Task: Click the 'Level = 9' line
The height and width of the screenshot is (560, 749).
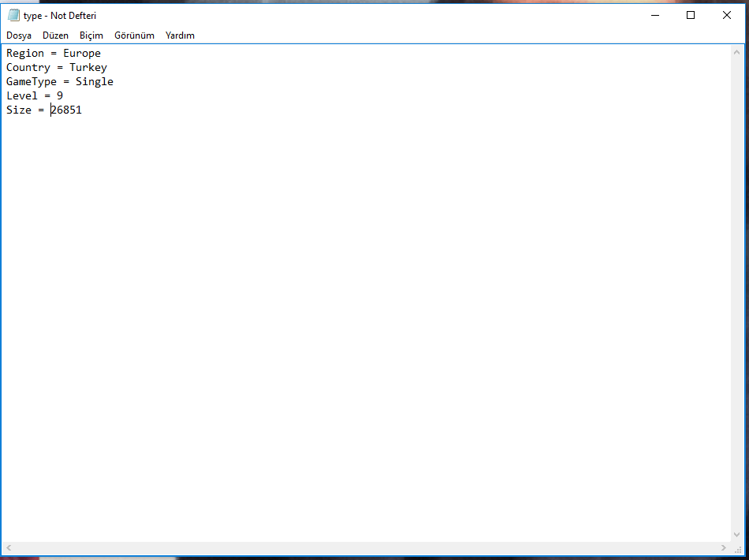Action: 35,95
